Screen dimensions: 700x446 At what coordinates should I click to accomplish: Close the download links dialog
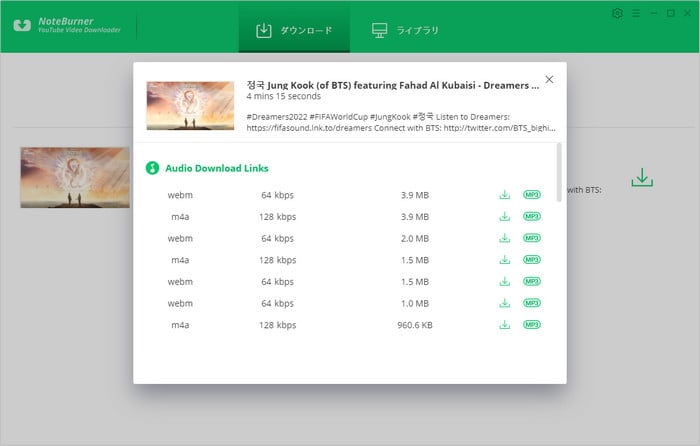pyautogui.click(x=549, y=79)
